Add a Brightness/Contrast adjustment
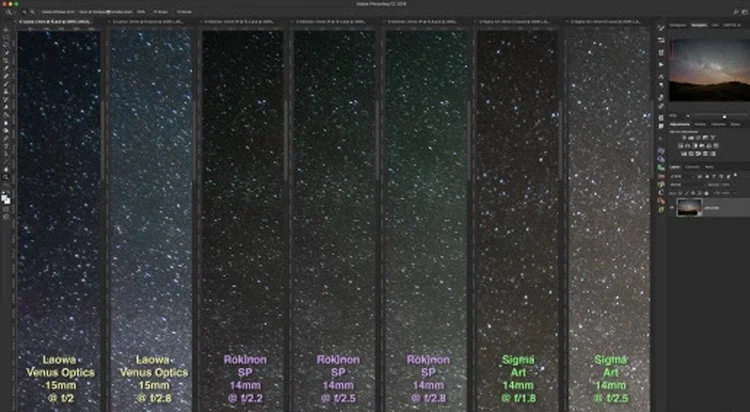Screen dimensions: 750x412 pyautogui.click(x=684, y=138)
